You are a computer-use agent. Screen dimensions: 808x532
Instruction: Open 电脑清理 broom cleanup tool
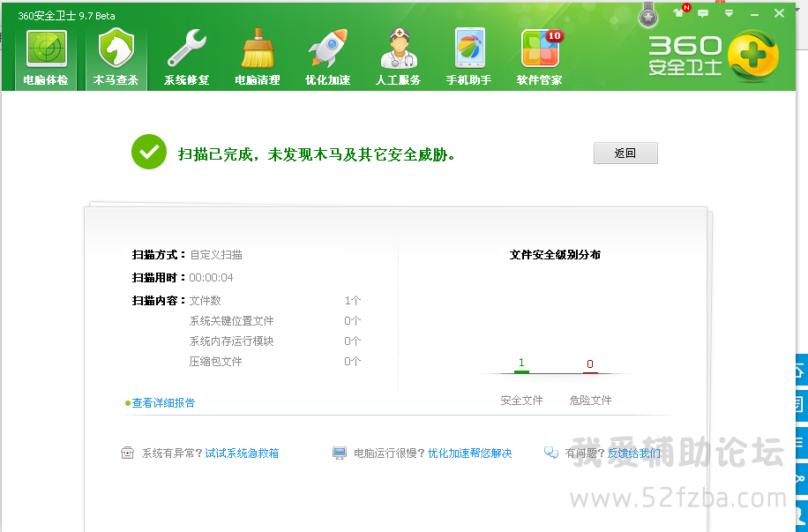pos(258,58)
